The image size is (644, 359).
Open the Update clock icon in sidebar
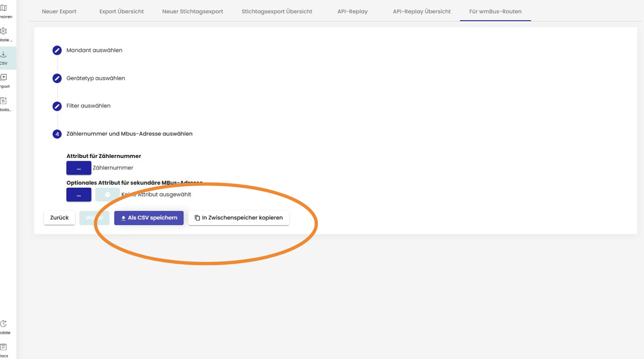coord(3,325)
